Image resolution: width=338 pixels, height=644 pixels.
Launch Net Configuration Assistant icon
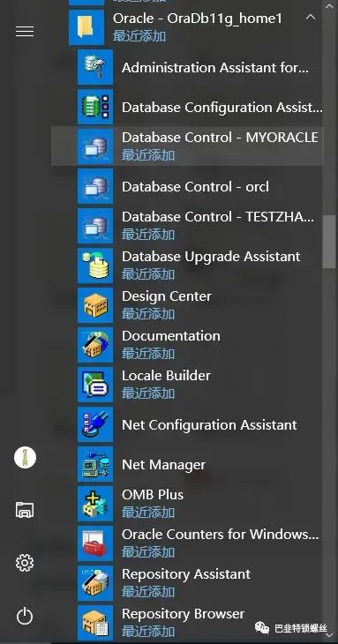(95, 423)
